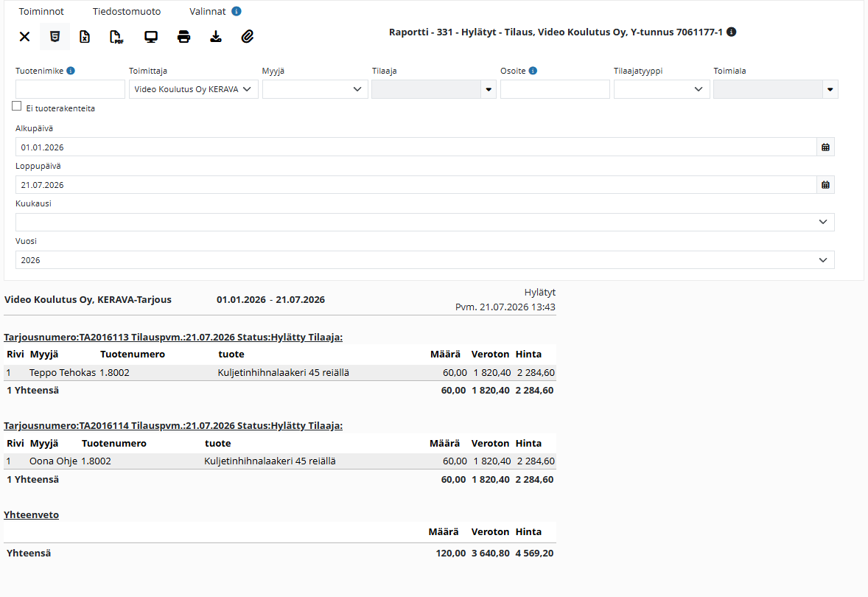Click the Loppupäivä date field 21.07.2026
Viewport: 868px width, 597px height.
tap(416, 185)
